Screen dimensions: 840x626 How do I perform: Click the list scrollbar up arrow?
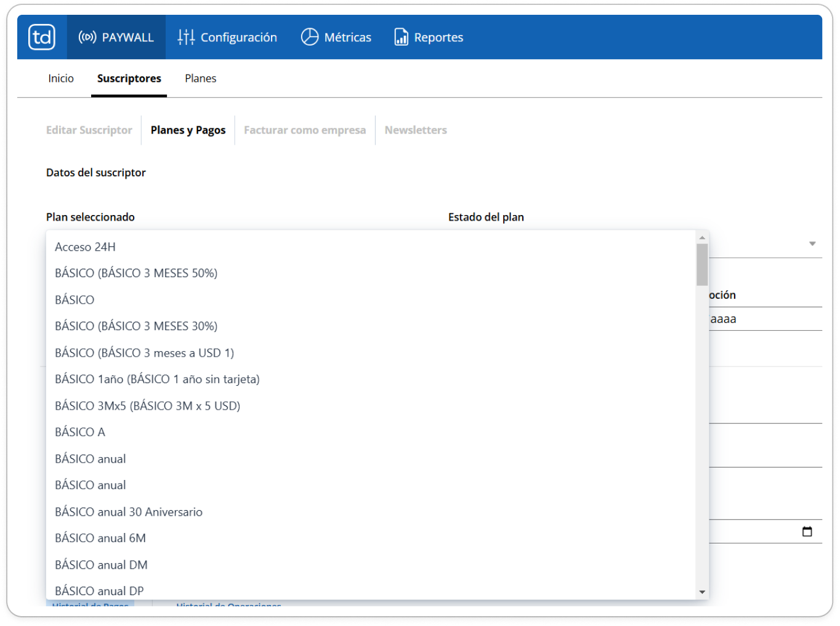[702, 238]
